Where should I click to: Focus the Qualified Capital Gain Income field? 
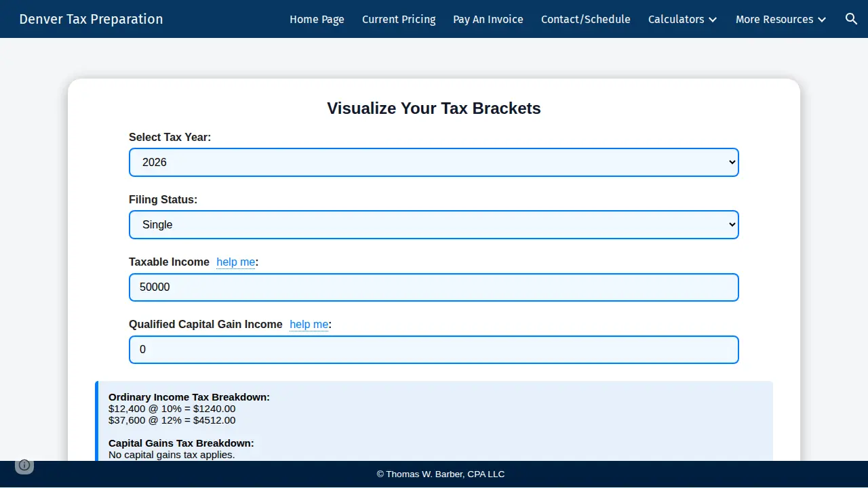[434, 350]
